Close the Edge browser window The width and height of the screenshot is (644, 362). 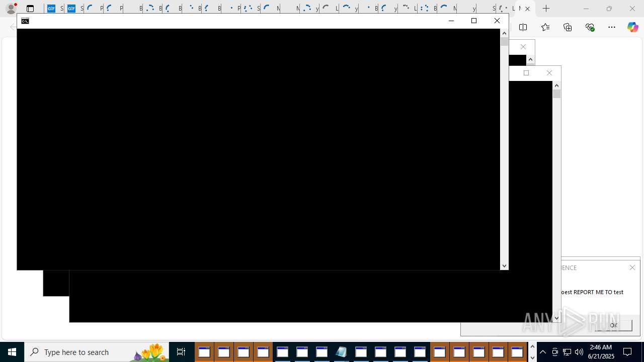[632, 9]
